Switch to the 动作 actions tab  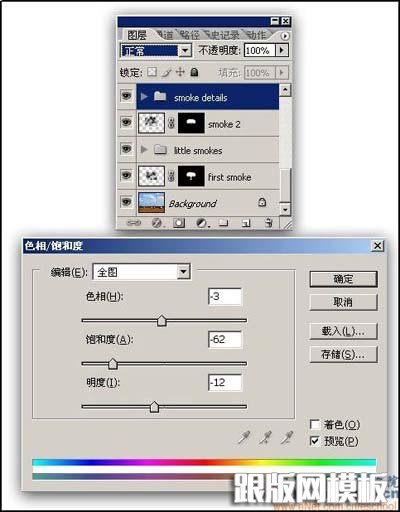point(257,35)
